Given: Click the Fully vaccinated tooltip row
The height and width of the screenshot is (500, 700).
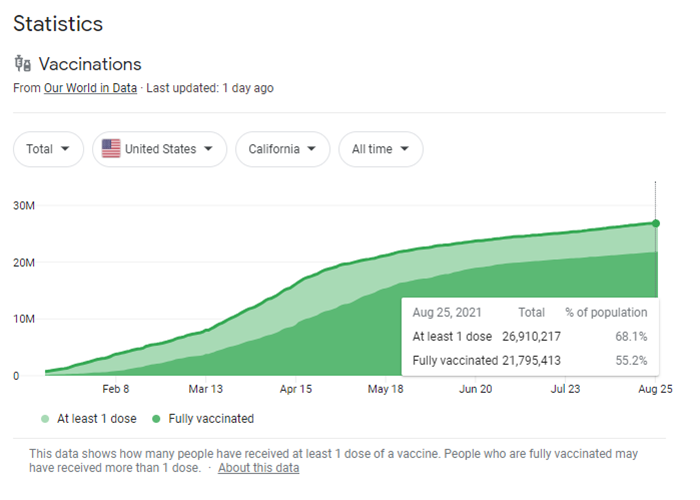Looking at the screenshot, I should [x=529, y=359].
